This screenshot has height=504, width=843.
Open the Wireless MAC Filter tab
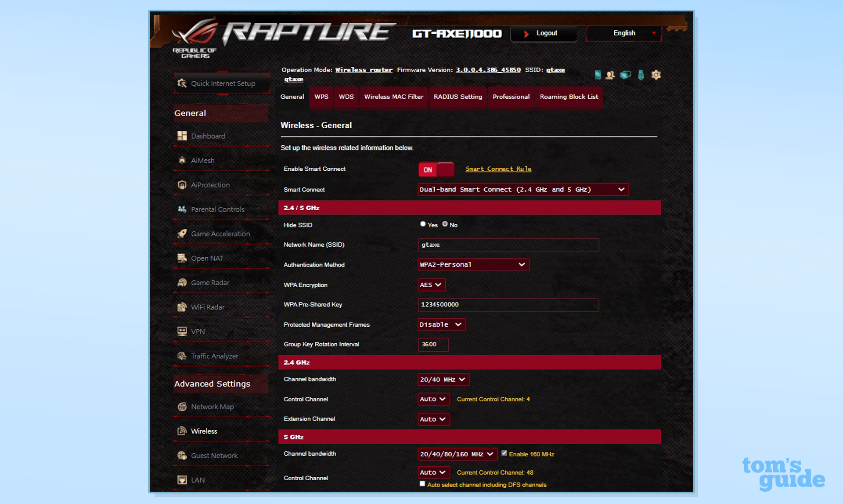click(x=394, y=97)
